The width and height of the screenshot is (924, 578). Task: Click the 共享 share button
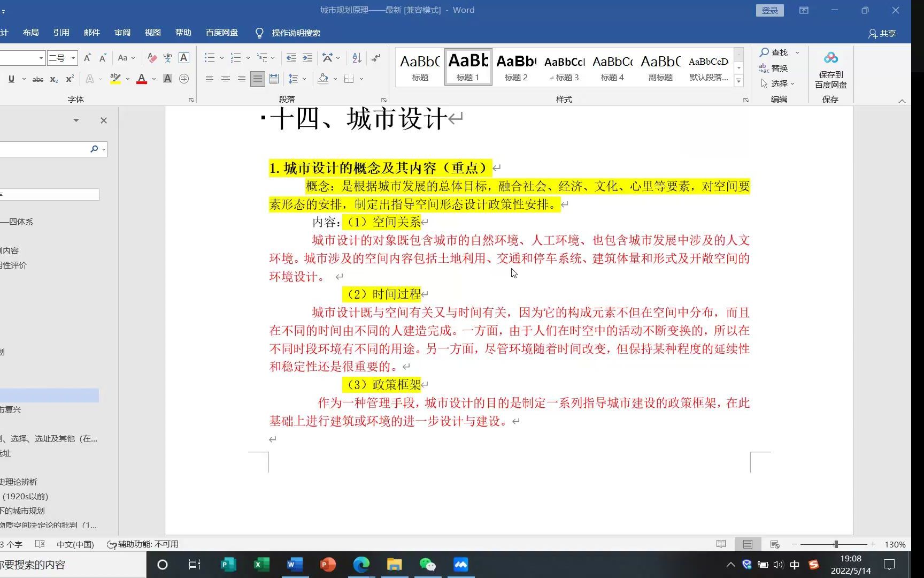pyautogui.click(x=882, y=33)
